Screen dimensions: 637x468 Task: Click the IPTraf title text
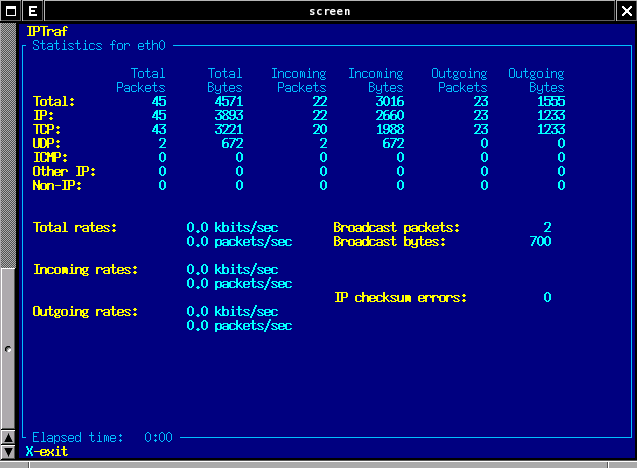(x=47, y=31)
